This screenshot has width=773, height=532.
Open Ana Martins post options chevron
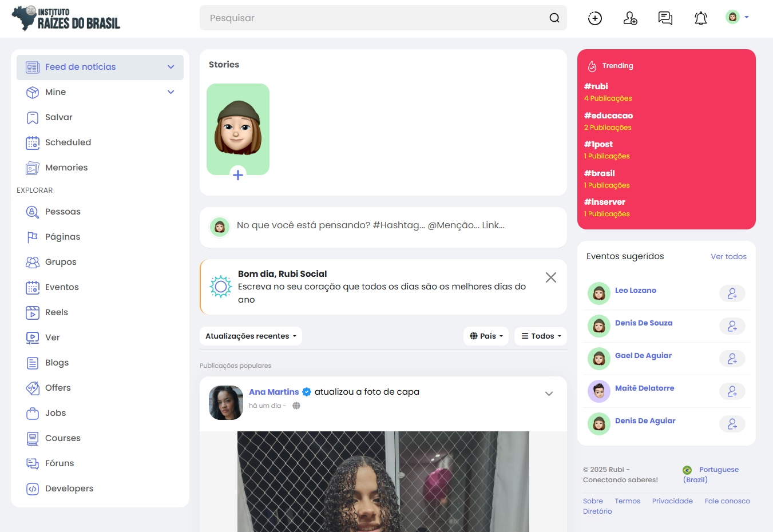click(549, 394)
